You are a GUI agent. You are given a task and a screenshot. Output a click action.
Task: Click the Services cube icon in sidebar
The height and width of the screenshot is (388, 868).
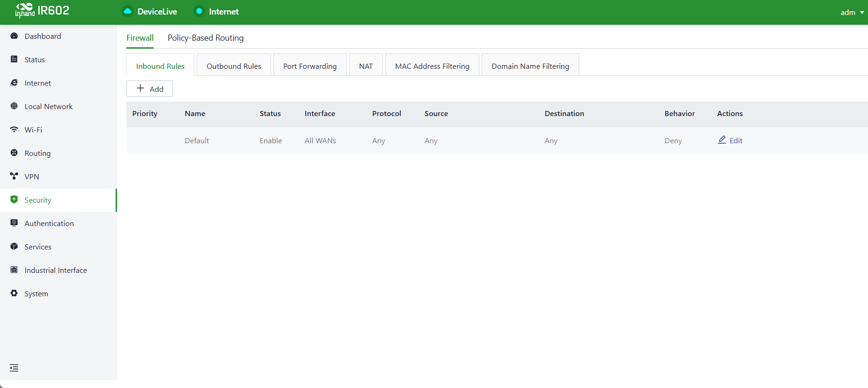coord(14,247)
